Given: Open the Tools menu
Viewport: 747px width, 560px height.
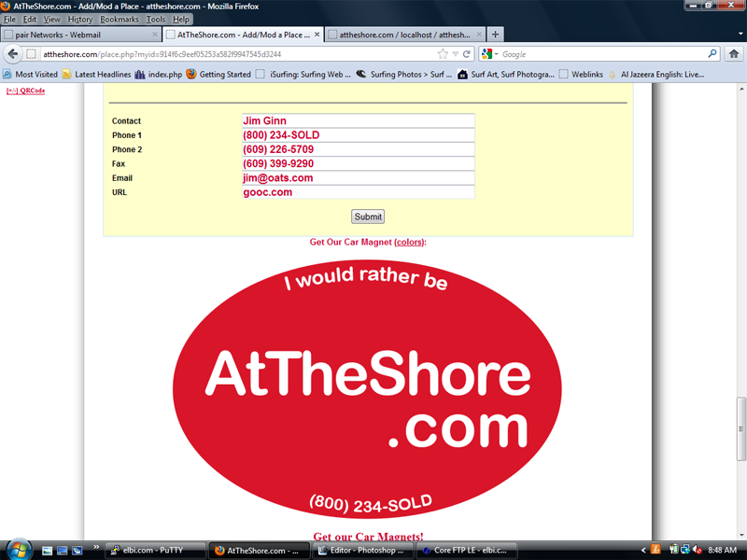Looking at the screenshot, I should coord(156,20).
